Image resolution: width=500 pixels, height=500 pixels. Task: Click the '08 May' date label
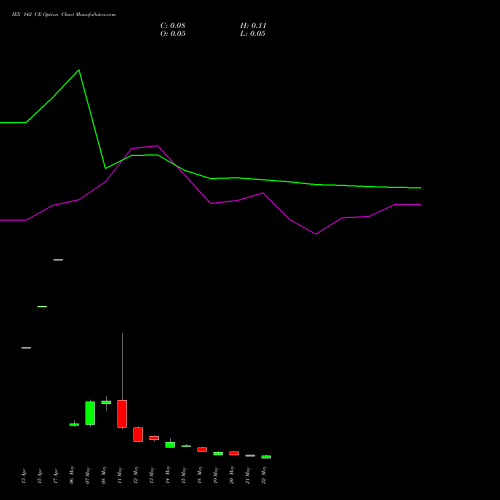click(x=104, y=475)
